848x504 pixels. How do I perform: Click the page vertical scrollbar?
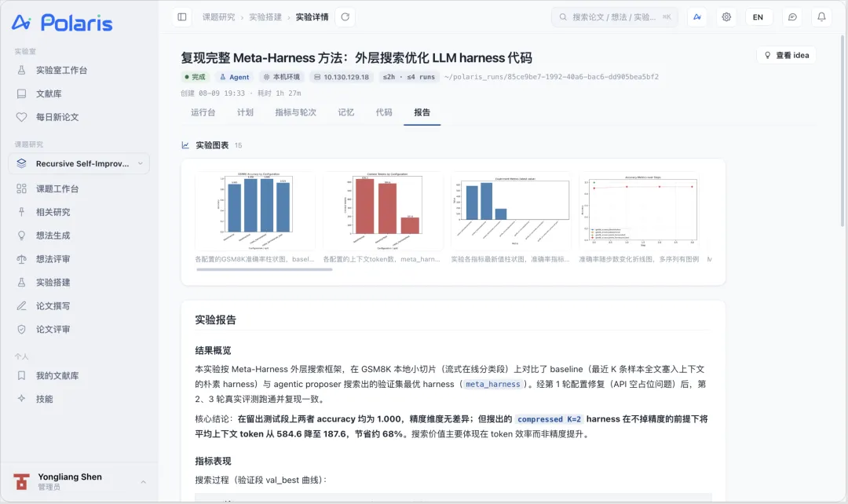pos(843,130)
